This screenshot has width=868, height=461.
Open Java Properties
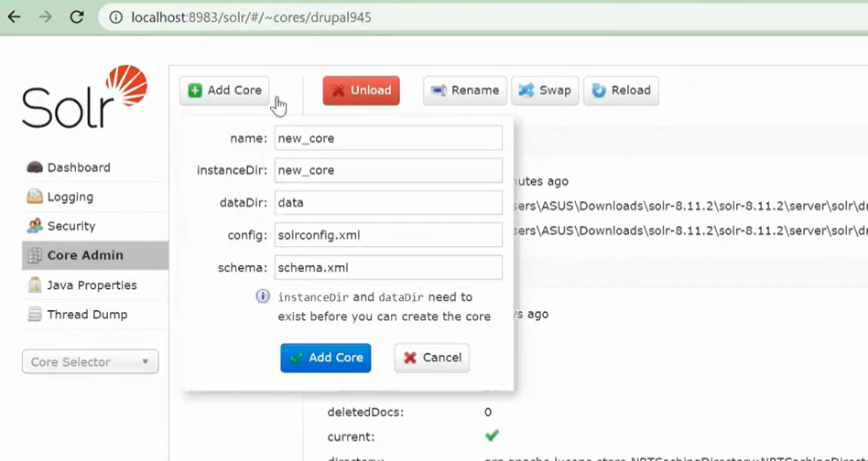click(x=92, y=285)
